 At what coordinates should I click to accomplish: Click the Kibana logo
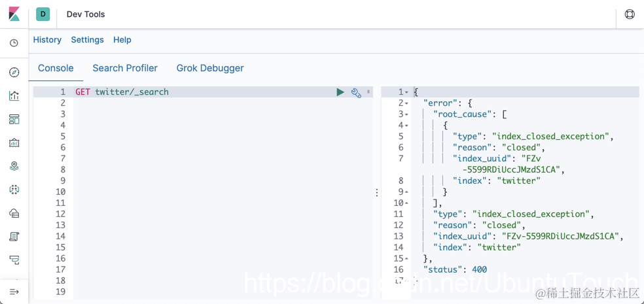click(x=14, y=14)
